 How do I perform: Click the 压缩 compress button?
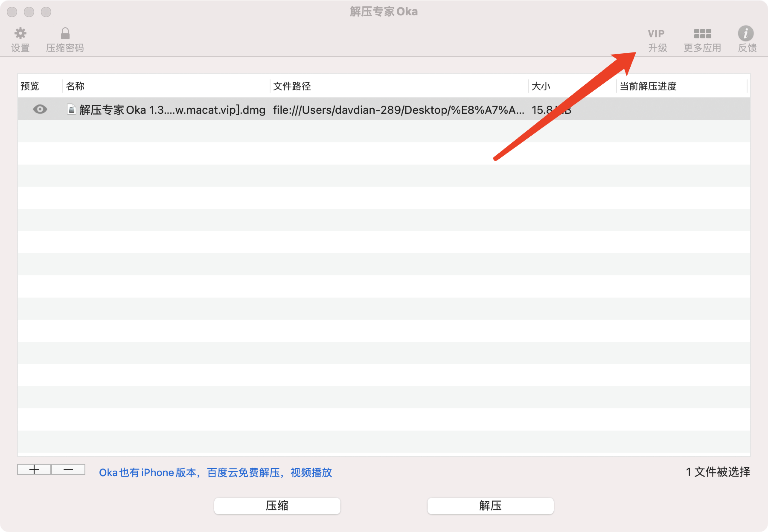coord(277,506)
